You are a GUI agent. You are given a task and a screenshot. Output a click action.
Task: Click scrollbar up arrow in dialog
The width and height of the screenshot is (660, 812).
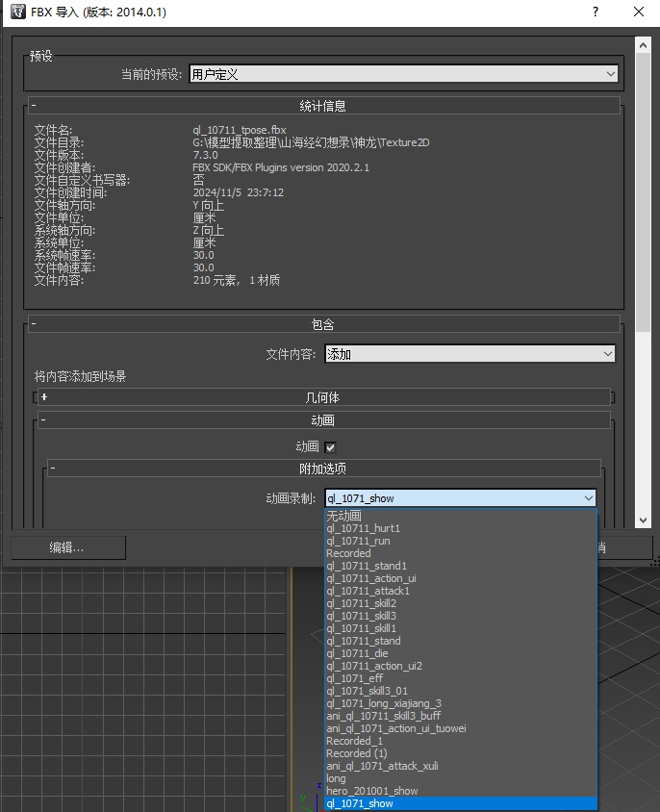(x=643, y=45)
